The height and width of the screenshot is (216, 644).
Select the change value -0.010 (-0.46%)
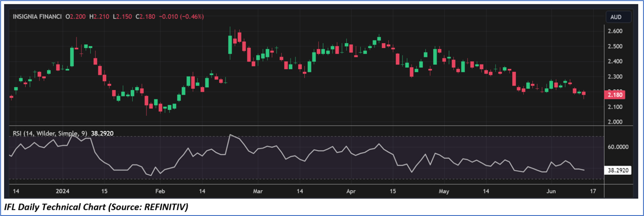(181, 16)
